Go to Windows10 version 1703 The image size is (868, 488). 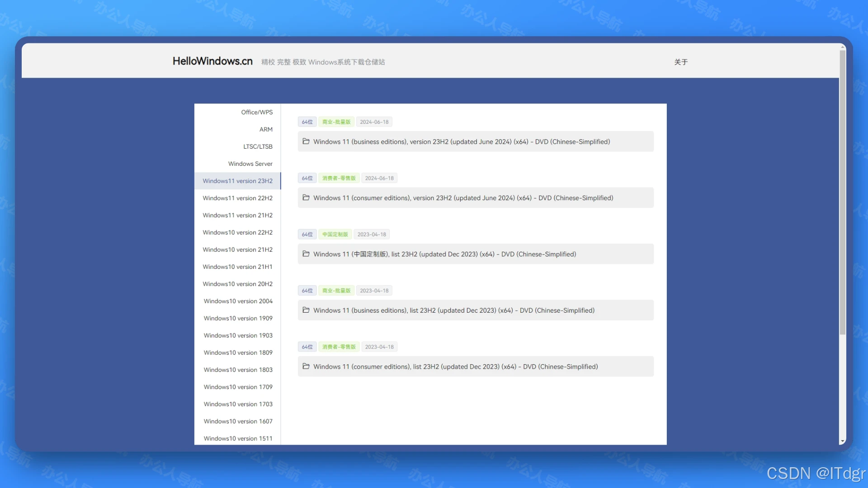[238, 404]
